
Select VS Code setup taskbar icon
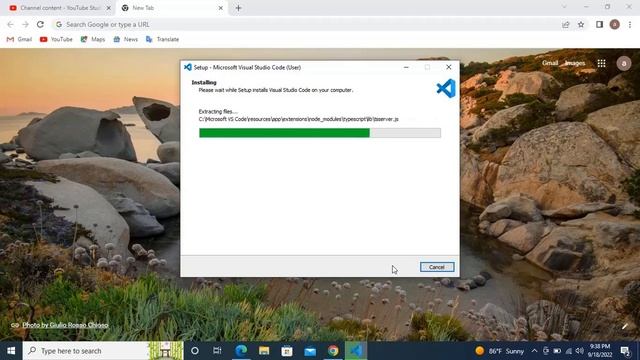(356, 351)
